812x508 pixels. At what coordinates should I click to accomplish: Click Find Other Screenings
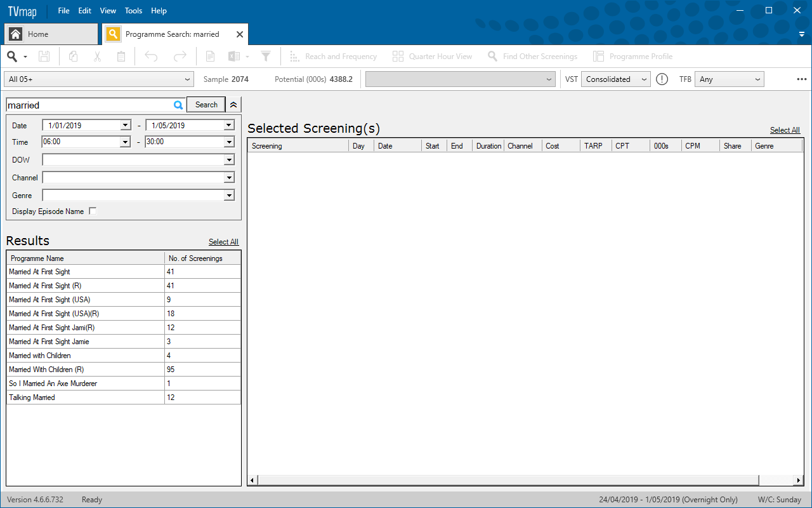point(532,57)
